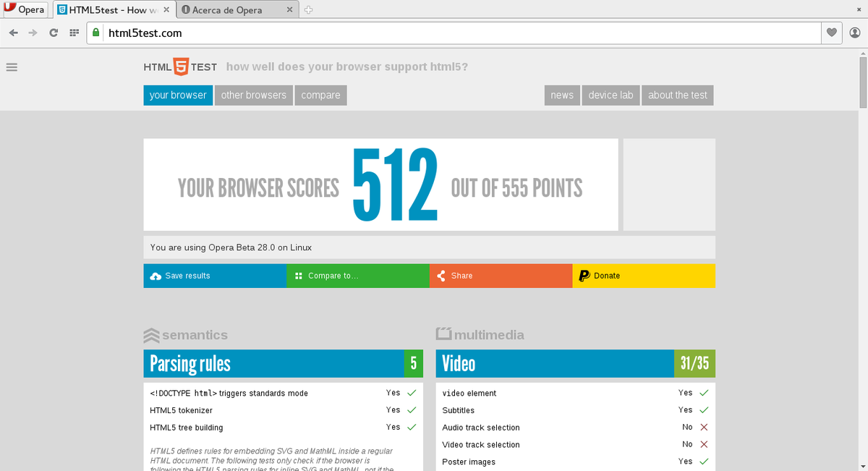The width and height of the screenshot is (868, 471).
Task: Click the HTML5 TEST logo
Action: [180, 67]
